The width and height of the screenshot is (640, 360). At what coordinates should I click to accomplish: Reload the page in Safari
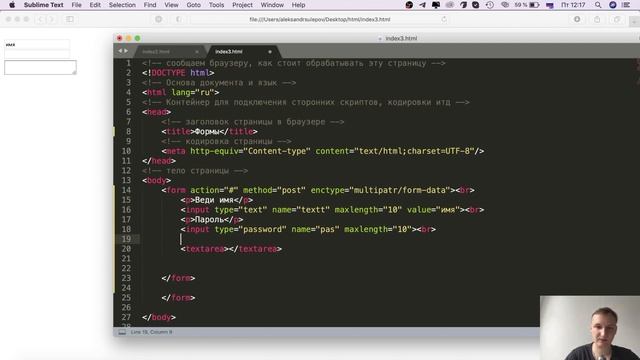(x=444, y=19)
